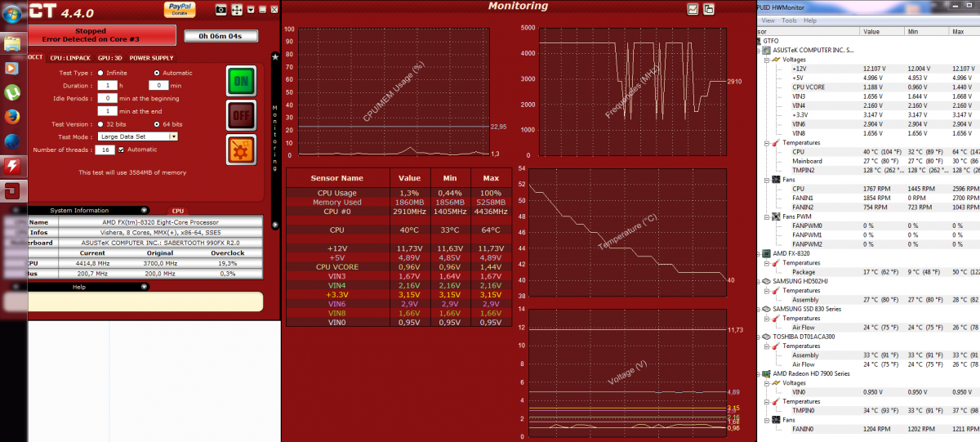Click the move-window arrows icon in OCCT
980x442 pixels.
[237, 10]
